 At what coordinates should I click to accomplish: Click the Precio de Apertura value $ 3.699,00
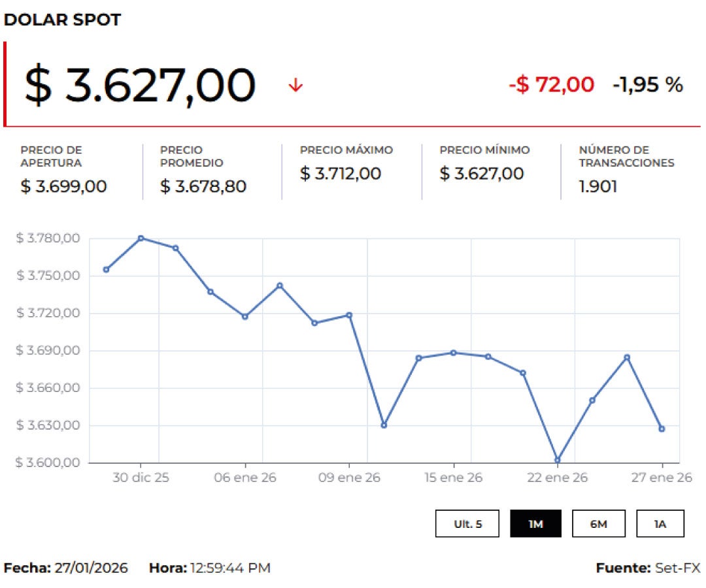63,186
